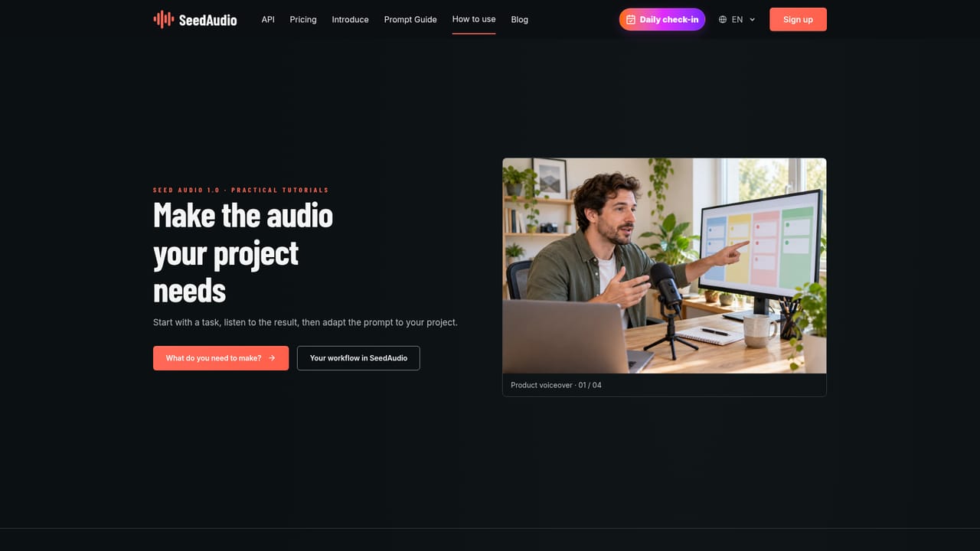Open the Prompt Guide page
The width and height of the screenshot is (980, 551).
pos(410,19)
